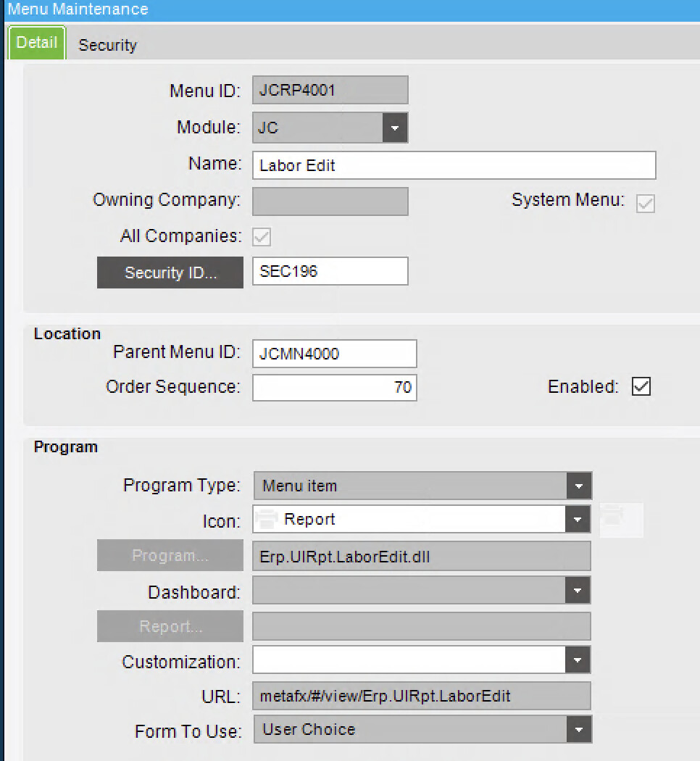Click the Name field containing Labor Edit
The height and width of the screenshot is (761, 700).
click(454, 165)
